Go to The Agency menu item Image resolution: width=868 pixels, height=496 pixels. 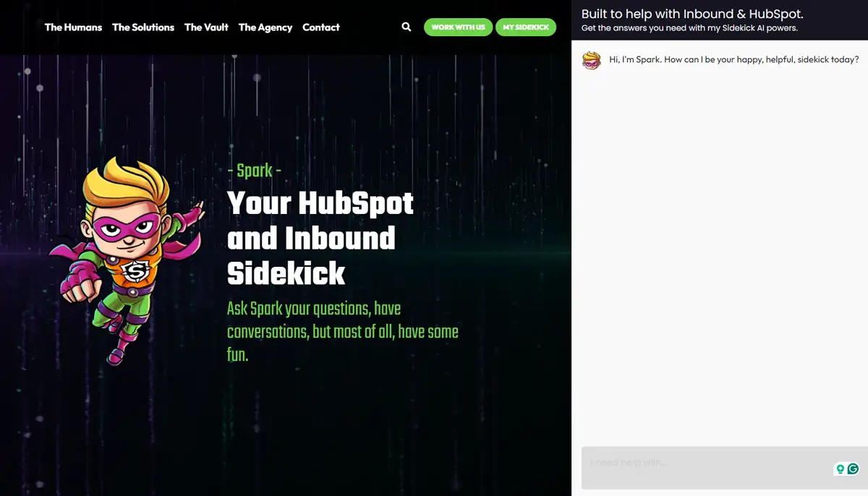tap(265, 27)
